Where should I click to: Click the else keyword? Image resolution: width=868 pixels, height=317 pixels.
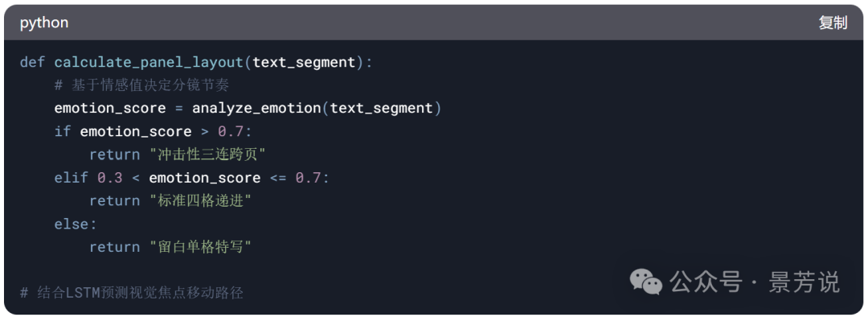tap(72, 224)
